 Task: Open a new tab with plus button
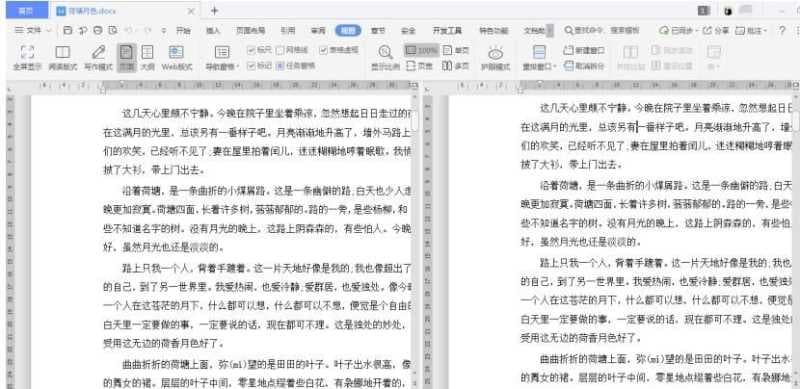(x=214, y=10)
